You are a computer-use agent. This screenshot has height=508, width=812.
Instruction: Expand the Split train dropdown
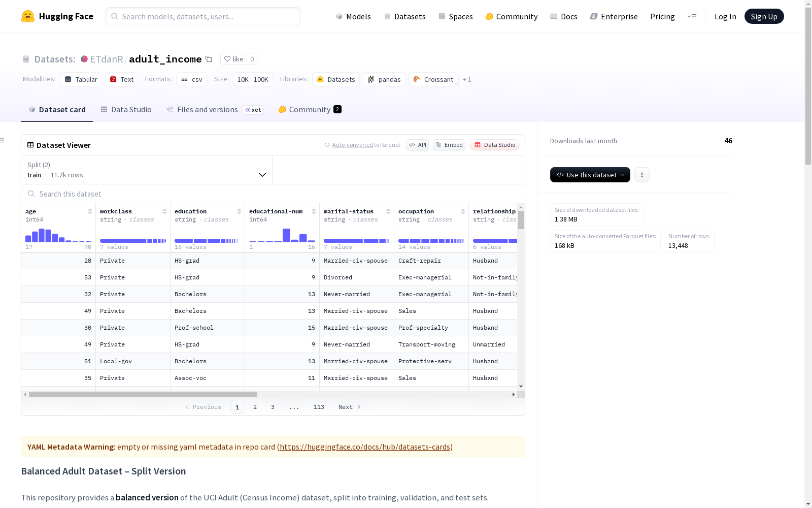[x=147, y=170]
